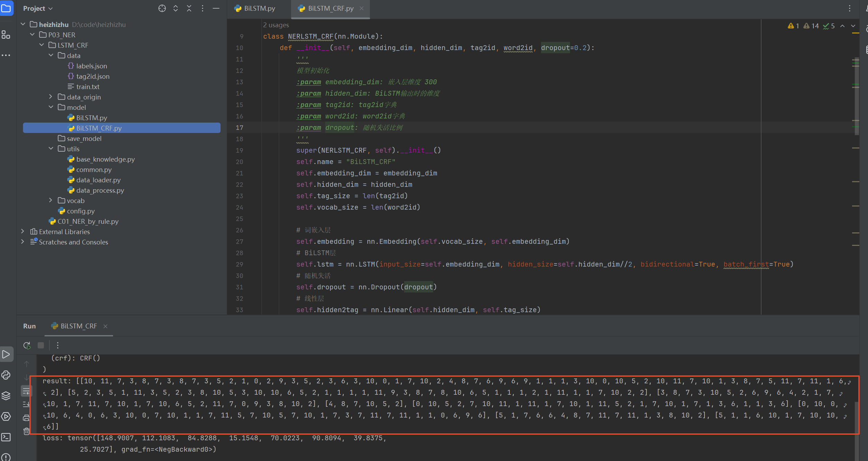Toggle scroll to end of console
The width and height of the screenshot is (868, 461).
[26, 404]
